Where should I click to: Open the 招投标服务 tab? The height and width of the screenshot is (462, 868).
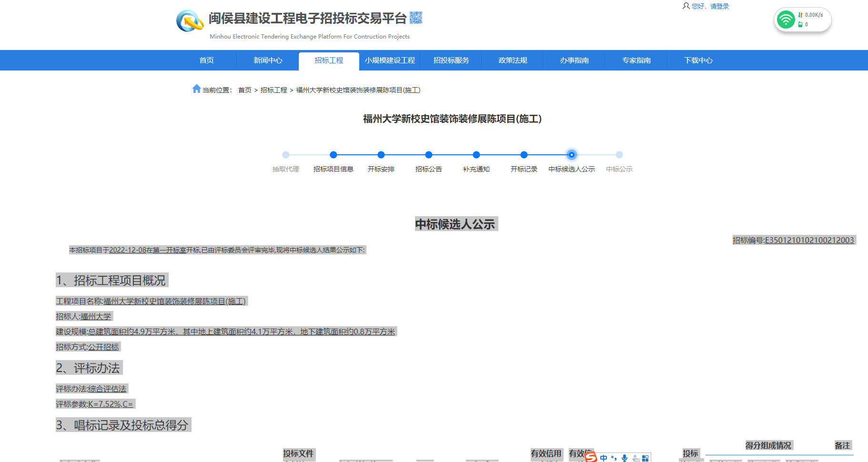[x=451, y=60]
